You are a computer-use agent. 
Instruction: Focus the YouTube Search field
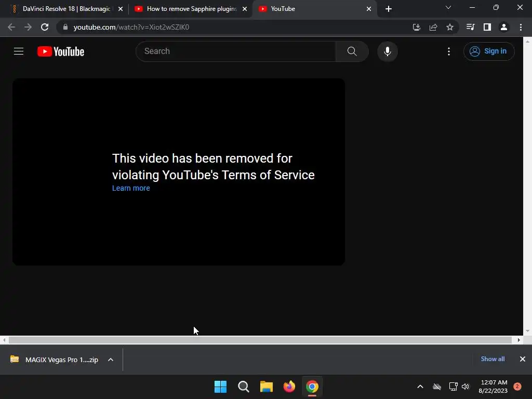pos(236,51)
